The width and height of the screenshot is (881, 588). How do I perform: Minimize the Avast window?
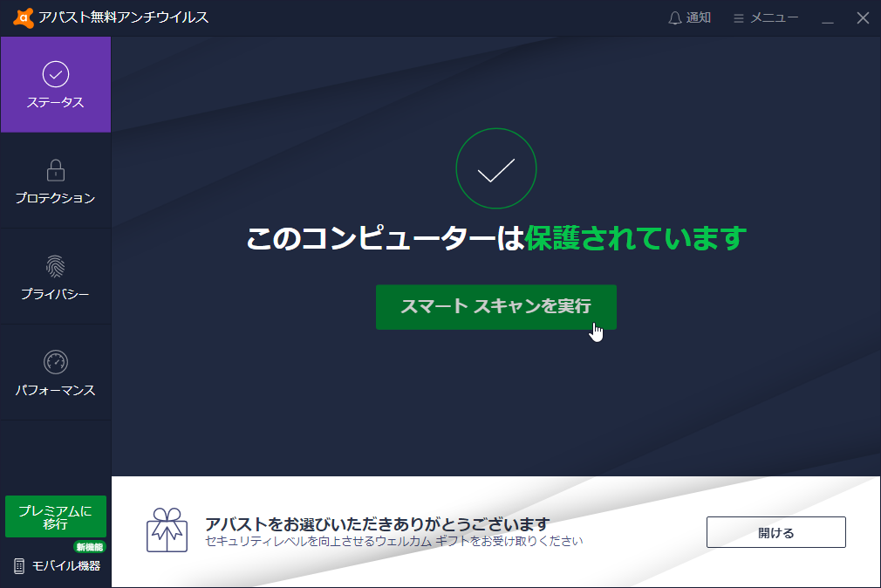pos(826,17)
